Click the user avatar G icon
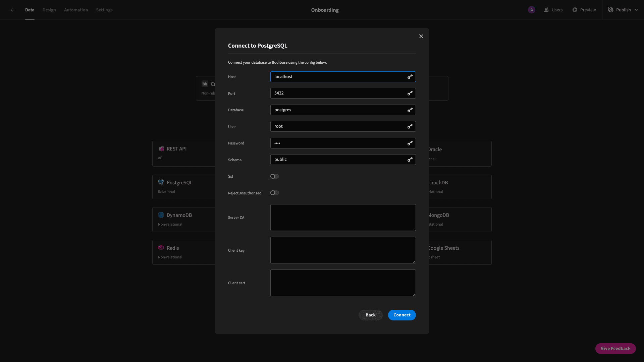Viewport: 644px width, 362px height. coord(531,10)
